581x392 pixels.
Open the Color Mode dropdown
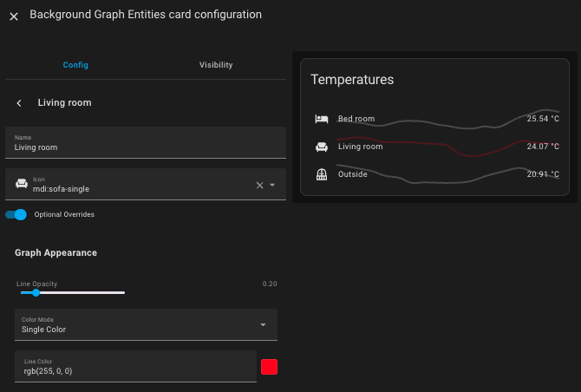tap(146, 324)
